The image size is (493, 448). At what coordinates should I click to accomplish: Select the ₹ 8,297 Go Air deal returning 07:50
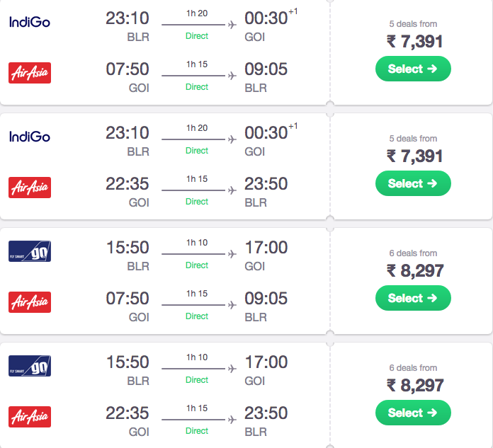413,298
